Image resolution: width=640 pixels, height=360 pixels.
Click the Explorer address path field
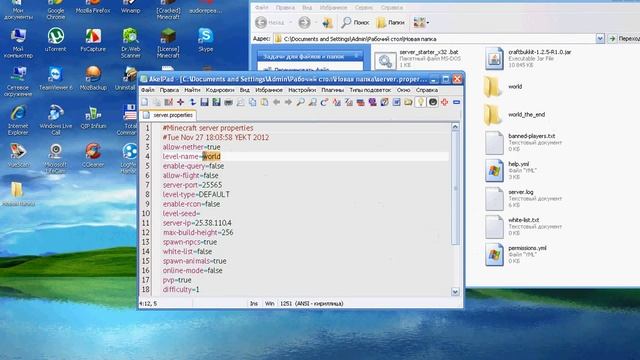439,39
